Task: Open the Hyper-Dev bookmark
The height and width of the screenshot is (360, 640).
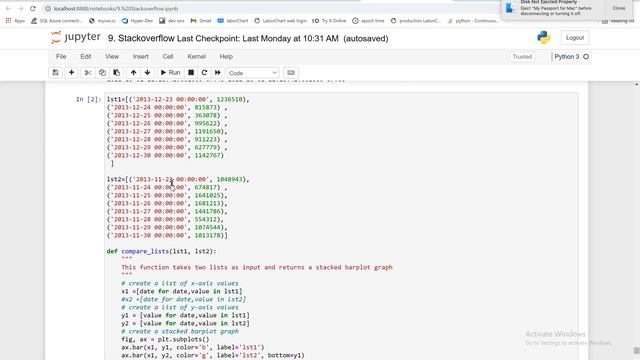Action: (x=137, y=21)
